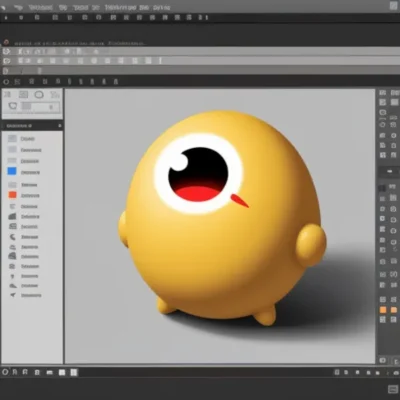Click the gray value field beside the shield icon

[40, 107]
